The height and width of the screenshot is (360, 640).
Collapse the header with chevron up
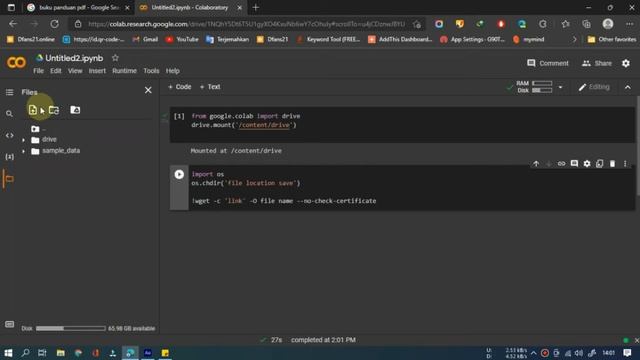[x=628, y=87]
